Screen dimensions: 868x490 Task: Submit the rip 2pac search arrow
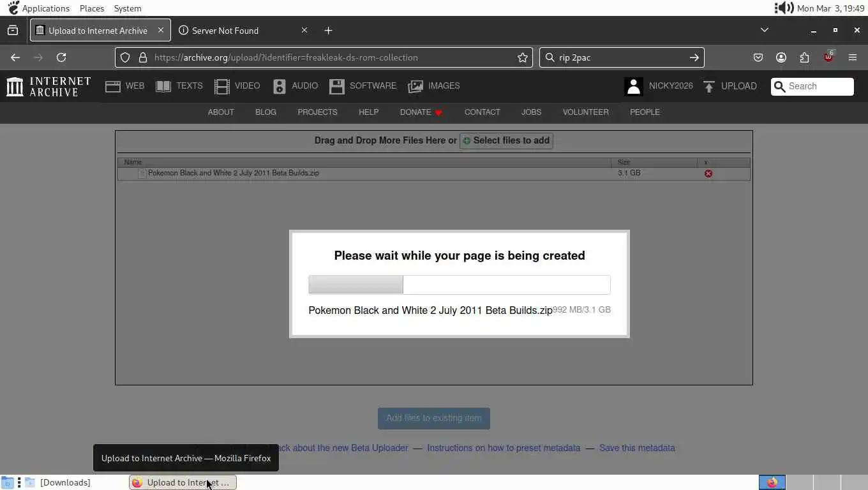pos(694,57)
